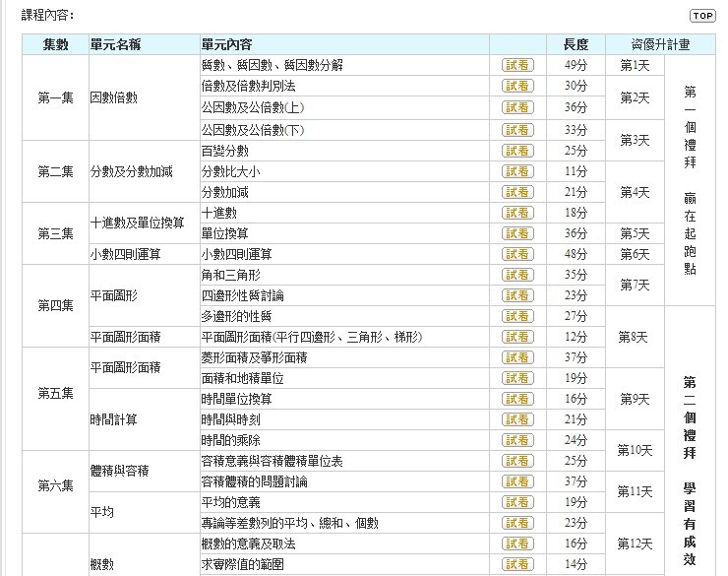Viewport: 728px width, 576px height.
Task: Click 試看 for 質數、質因數、質因數分解
Action: pyautogui.click(x=517, y=65)
